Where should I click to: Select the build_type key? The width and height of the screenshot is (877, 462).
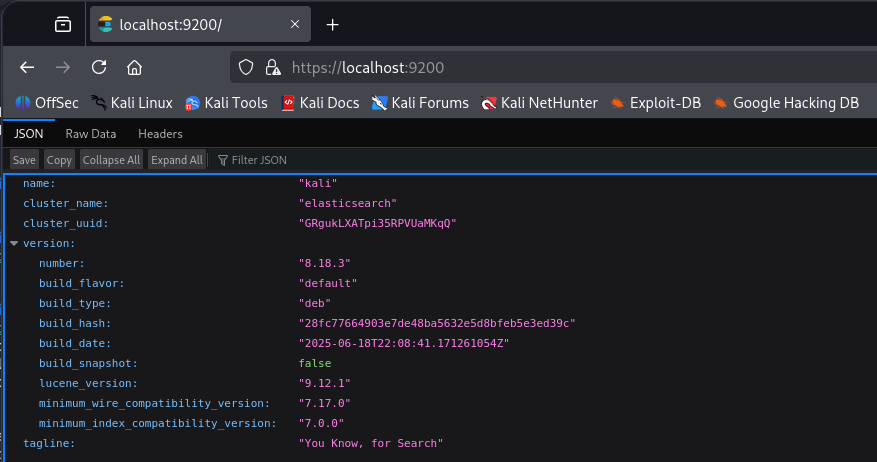pyautogui.click(x=75, y=303)
